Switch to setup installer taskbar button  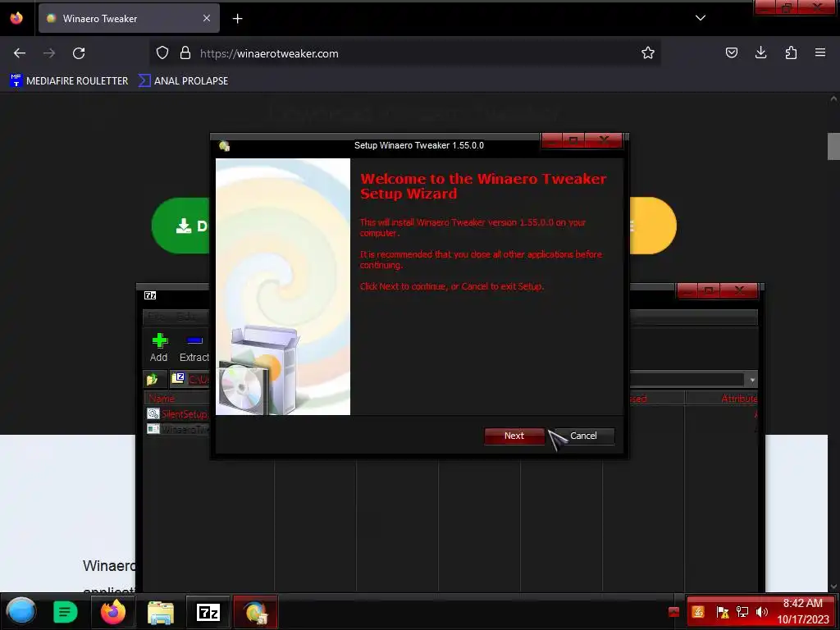coord(256,612)
